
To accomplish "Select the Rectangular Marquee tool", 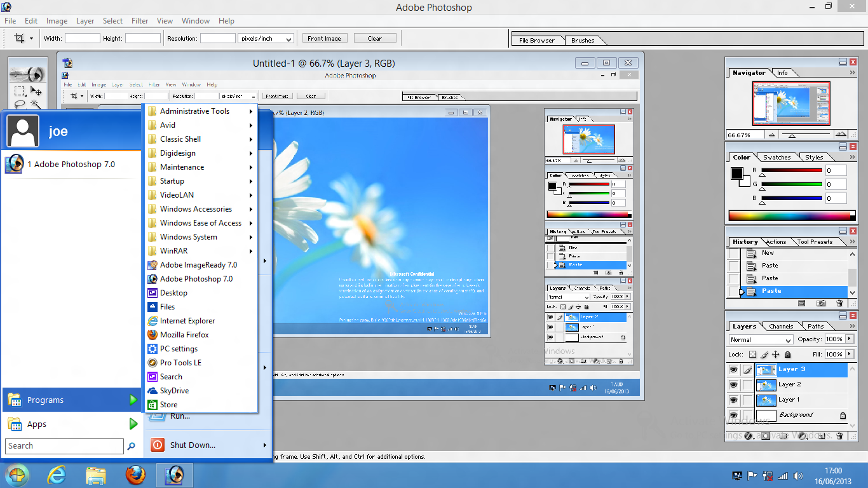I will coord(20,91).
